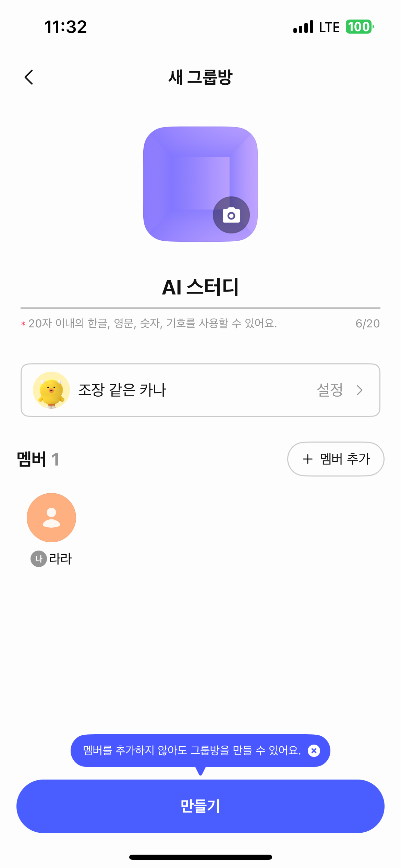Select the 조장 같은 카나 label

tap(122, 390)
